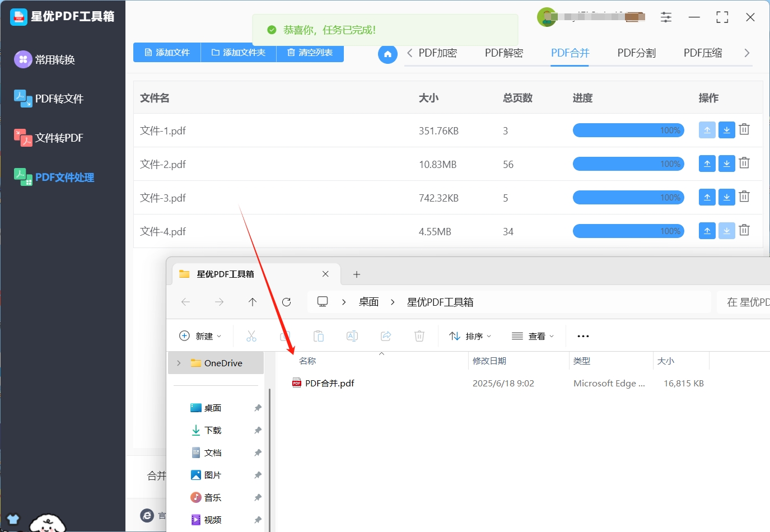Image resolution: width=770 pixels, height=532 pixels.
Task: Click the This PC monitor icon in address bar
Action: [323, 301]
